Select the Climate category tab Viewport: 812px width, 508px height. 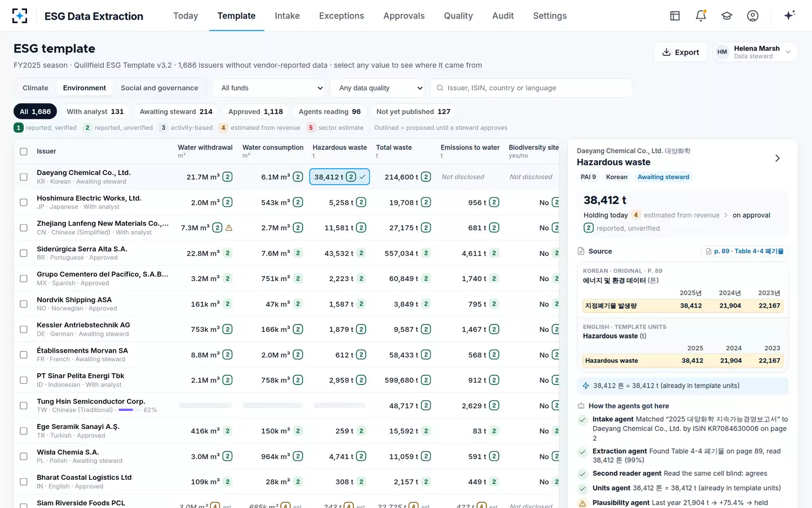point(36,88)
